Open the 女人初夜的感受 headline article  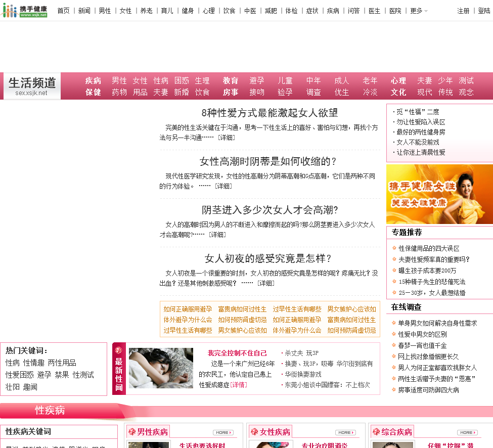pyautogui.click(x=268, y=259)
